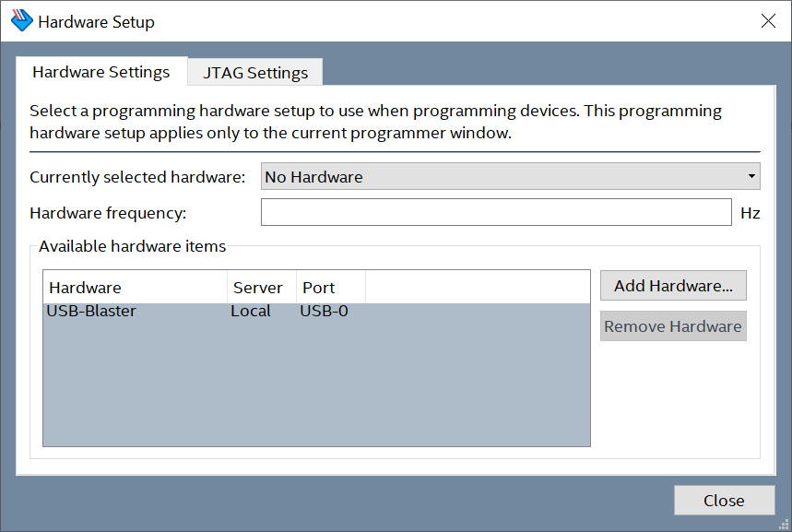This screenshot has width=792, height=532.
Task: Open the Currently selected hardware dropdown
Action: [x=510, y=176]
